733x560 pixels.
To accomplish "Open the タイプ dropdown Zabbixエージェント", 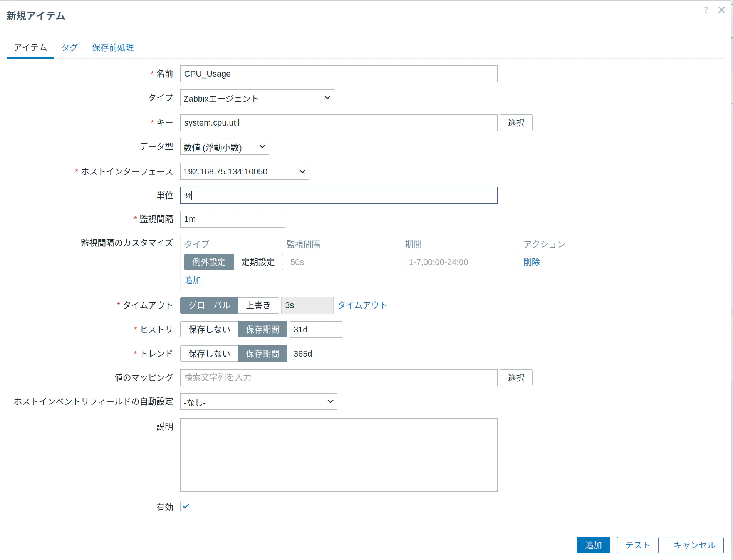I will click(x=257, y=98).
